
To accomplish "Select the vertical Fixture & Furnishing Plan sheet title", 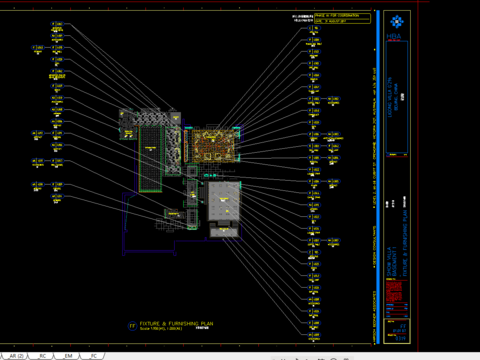I will [405, 242].
